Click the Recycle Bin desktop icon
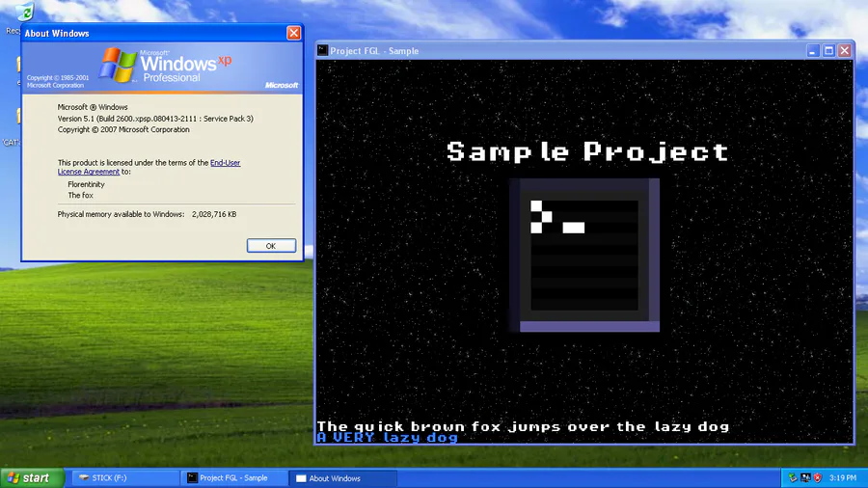Viewport: 868px width, 488px height. tap(24, 13)
